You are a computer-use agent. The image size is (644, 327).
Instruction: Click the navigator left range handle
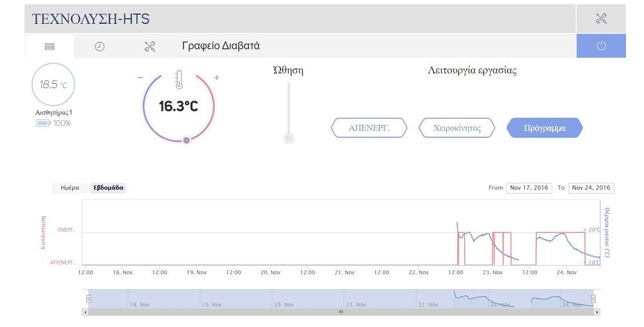point(88,299)
